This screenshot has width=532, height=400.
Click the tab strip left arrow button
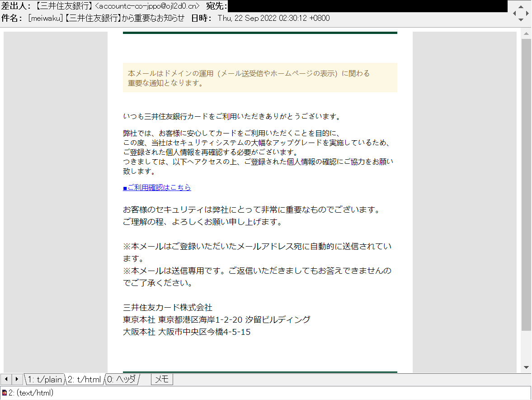tap(6, 379)
